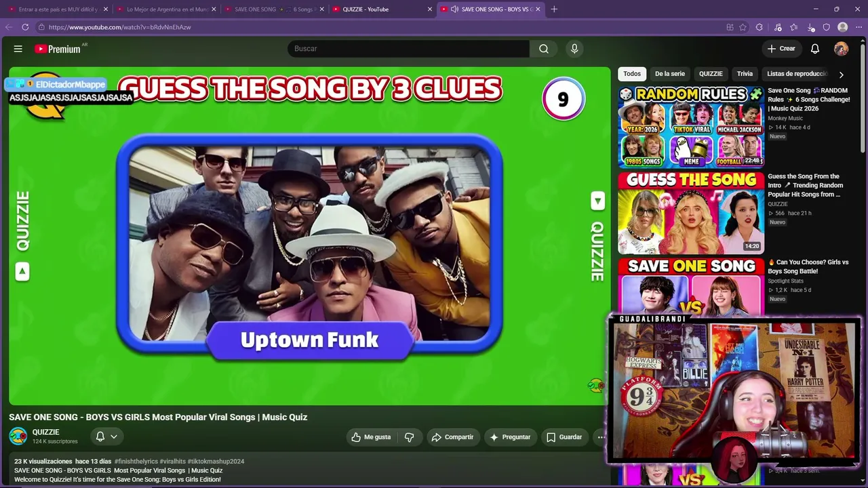868x488 pixels.
Task: Click the 'Me gusta' like button
Action: (x=372, y=437)
